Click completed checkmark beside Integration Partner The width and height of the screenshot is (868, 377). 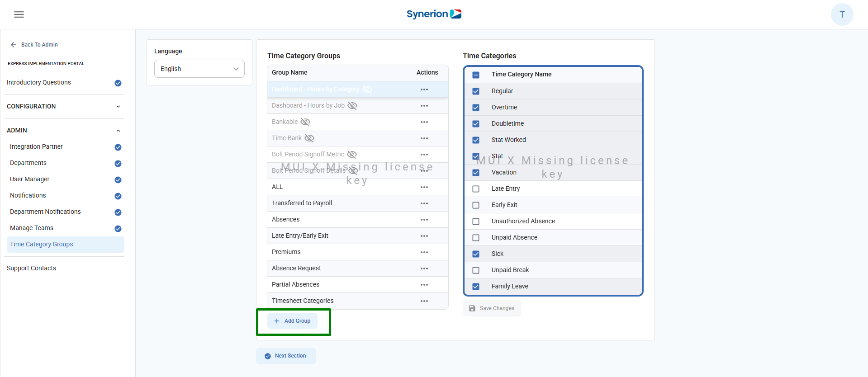pos(118,147)
